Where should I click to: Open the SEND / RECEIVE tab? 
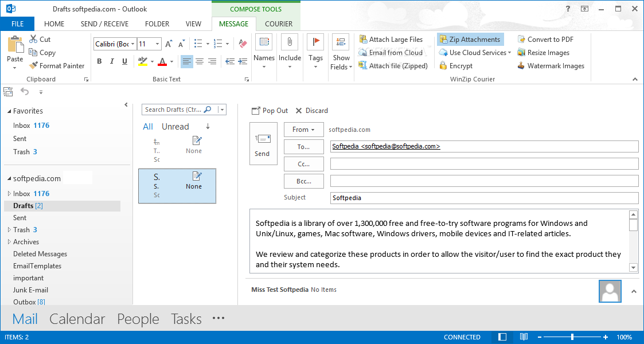point(105,24)
